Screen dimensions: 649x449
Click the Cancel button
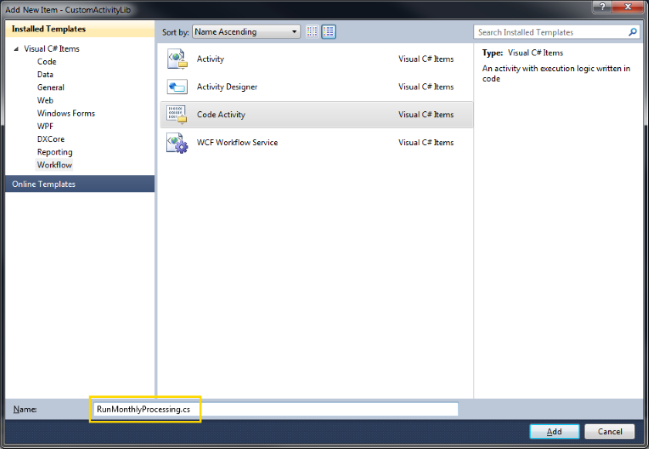pyautogui.click(x=609, y=432)
